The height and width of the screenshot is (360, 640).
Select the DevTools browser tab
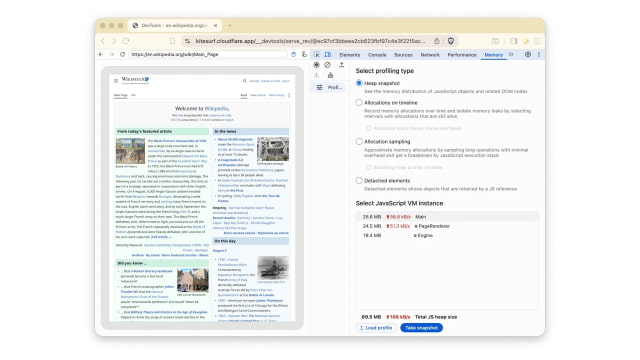click(x=175, y=25)
